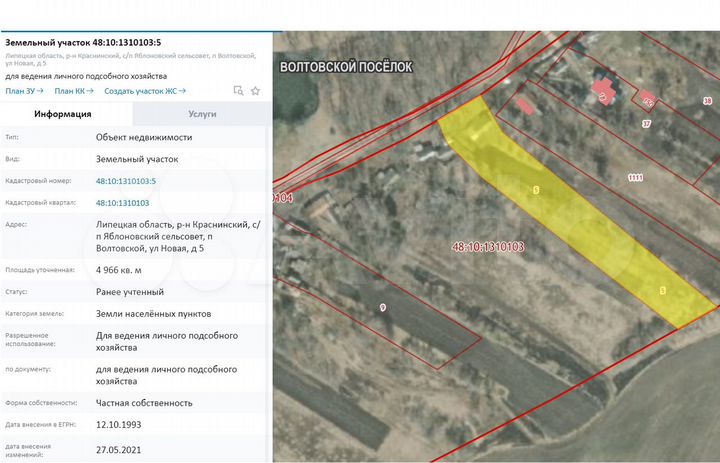Switch to the Услуги tab

202,114
